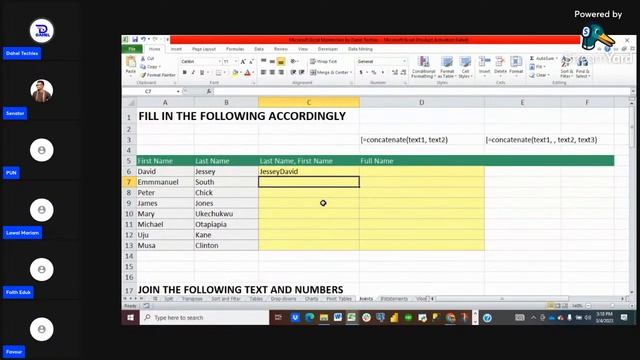Open Cell Styles gallery
Viewport: 640px width, 360px height.
click(465, 67)
